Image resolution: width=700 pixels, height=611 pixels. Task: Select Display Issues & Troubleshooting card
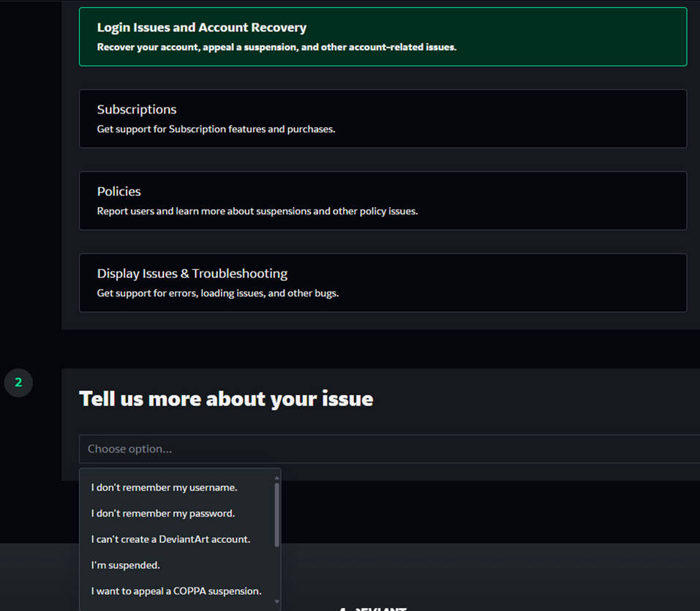tap(383, 282)
